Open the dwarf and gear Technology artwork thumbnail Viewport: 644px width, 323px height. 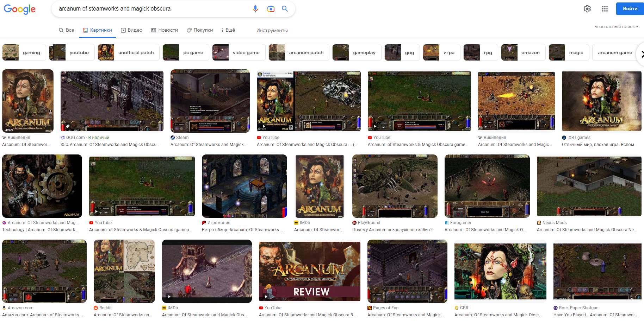pyautogui.click(x=42, y=186)
